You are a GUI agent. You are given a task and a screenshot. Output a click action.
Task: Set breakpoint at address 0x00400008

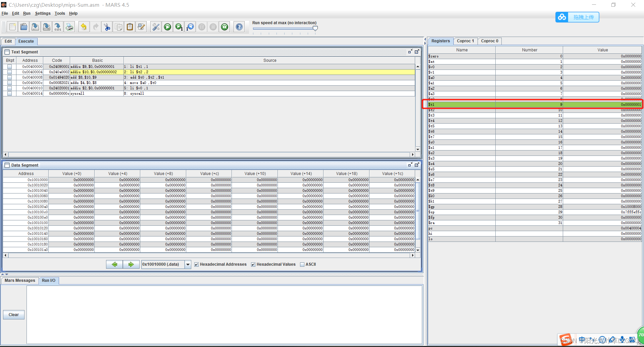(x=9, y=77)
